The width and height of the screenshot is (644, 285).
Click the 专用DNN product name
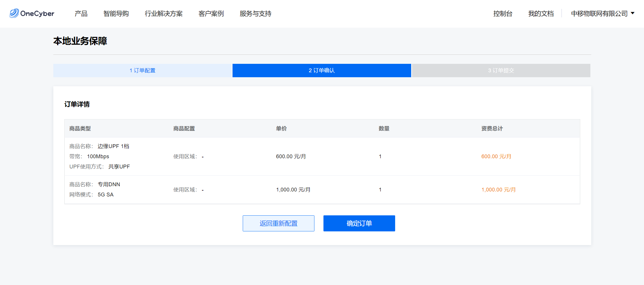tap(109, 184)
